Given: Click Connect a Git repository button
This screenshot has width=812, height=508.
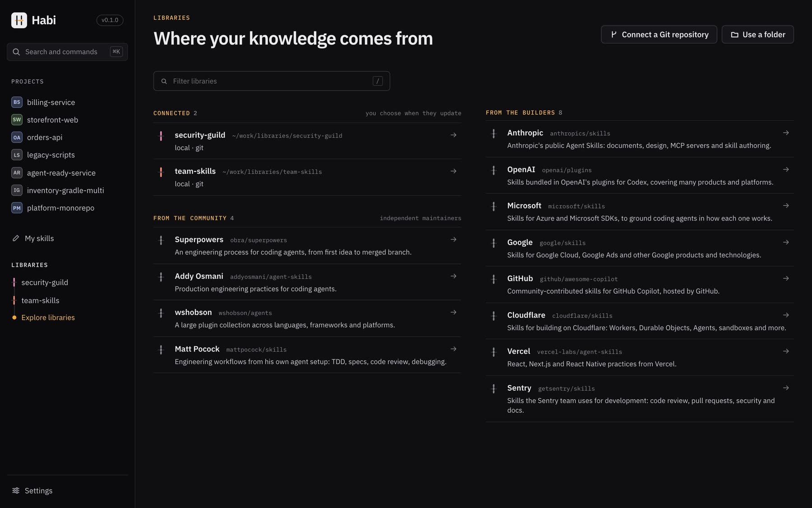Looking at the screenshot, I should (659, 35).
